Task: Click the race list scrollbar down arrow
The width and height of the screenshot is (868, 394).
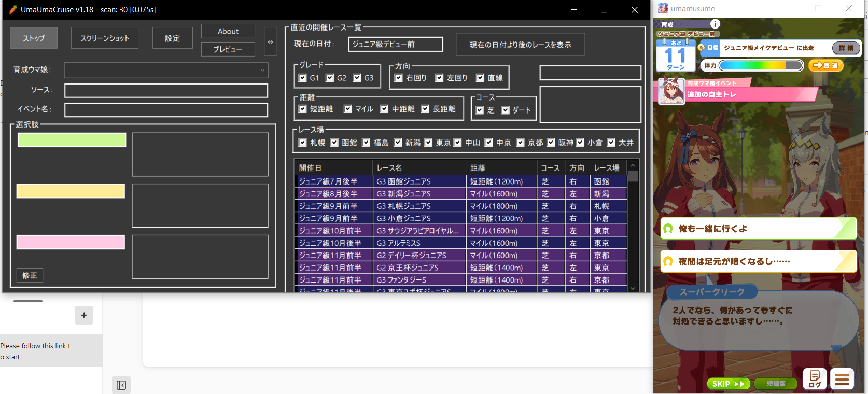Action: coord(633,288)
